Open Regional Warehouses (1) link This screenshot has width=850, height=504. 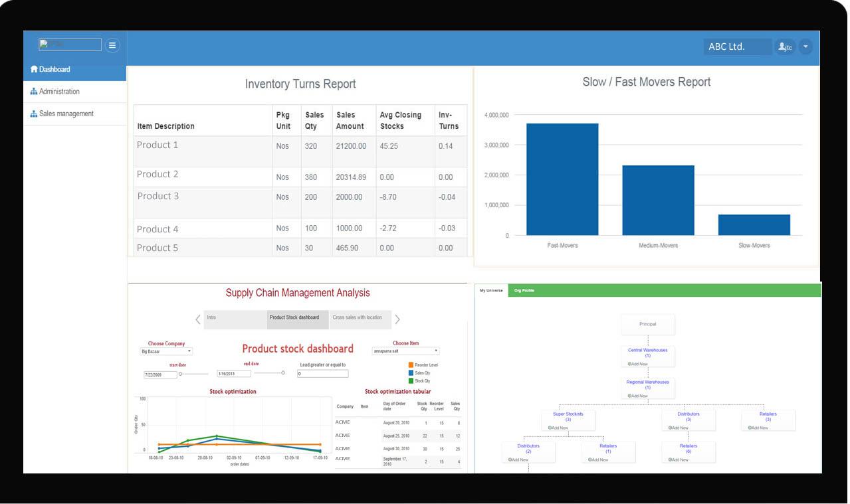pos(648,384)
